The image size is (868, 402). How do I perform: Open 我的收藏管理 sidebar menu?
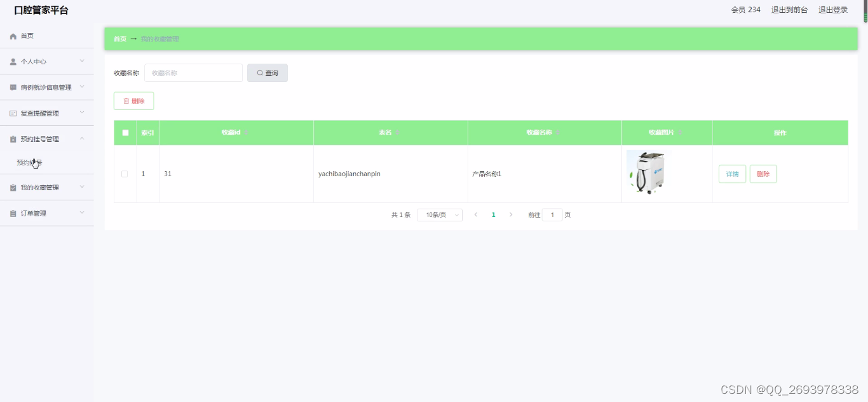point(47,188)
